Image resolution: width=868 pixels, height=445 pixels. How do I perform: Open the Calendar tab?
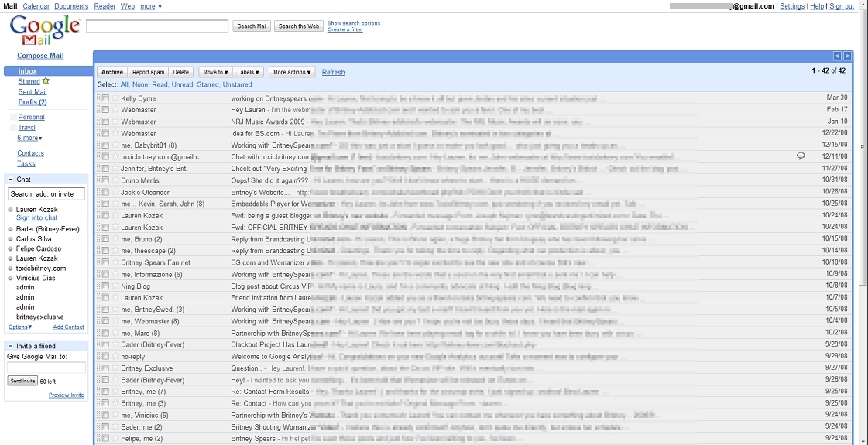click(x=36, y=6)
